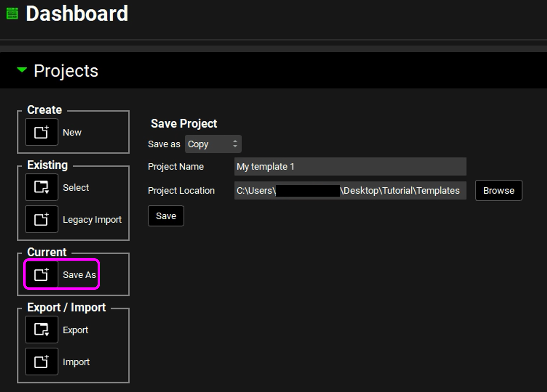Click the Export project icon
The width and height of the screenshot is (547, 392).
pyautogui.click(x=41, y=330)
